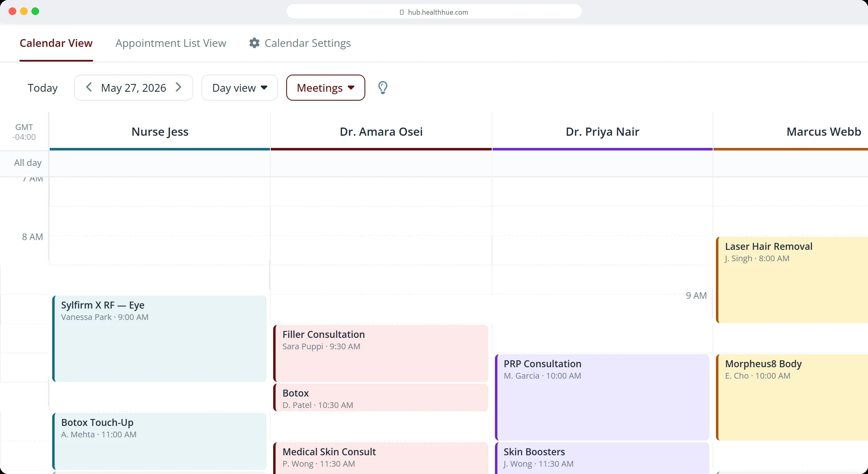The image size is (868, 474).
Task: Switch to the Calendar View tab
Action: coord(56,43)
